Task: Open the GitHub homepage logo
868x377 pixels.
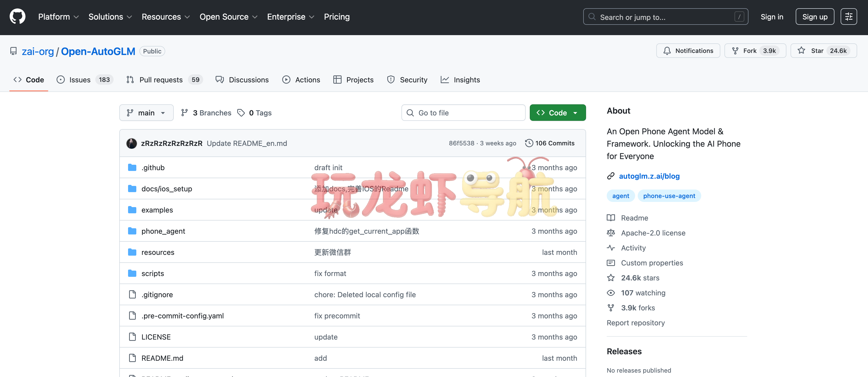Action: point(18,17)
